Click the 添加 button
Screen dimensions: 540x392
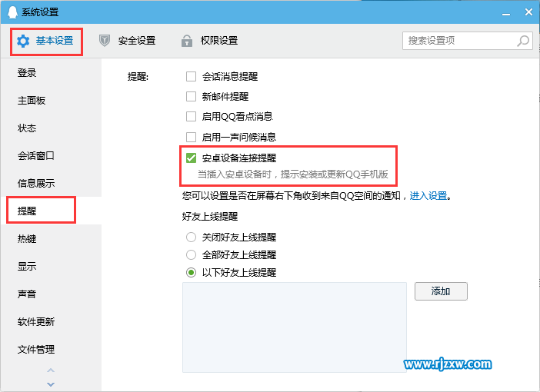[441, 291]
